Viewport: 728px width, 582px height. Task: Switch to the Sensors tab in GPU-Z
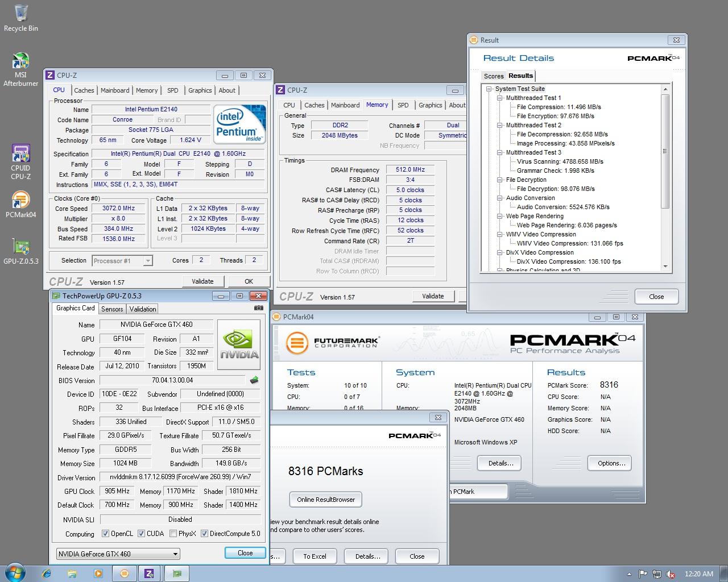(112, 309)
